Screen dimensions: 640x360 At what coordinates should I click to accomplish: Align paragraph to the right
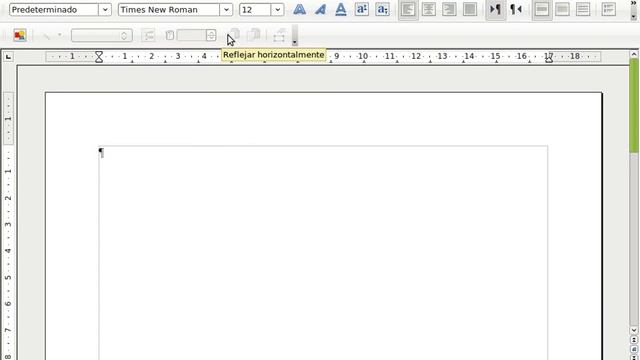(x=449, y=9)
